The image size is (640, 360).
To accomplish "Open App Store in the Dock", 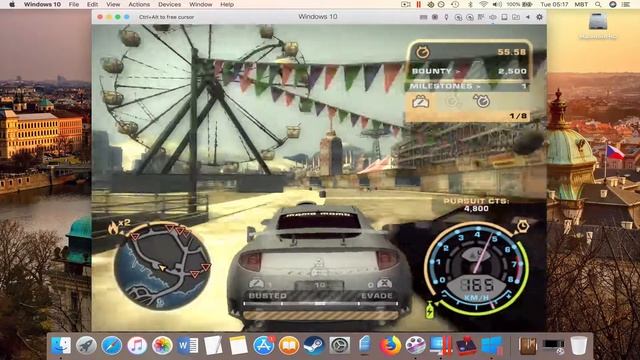I will (x=264, y=346).
